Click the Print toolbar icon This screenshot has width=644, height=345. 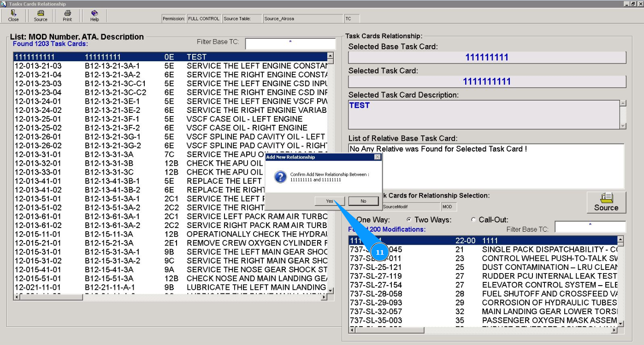tap(67, 16)
